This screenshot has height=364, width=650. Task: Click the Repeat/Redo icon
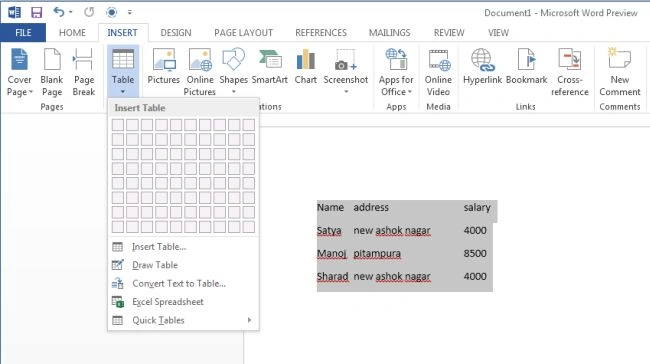coord(89,12)
